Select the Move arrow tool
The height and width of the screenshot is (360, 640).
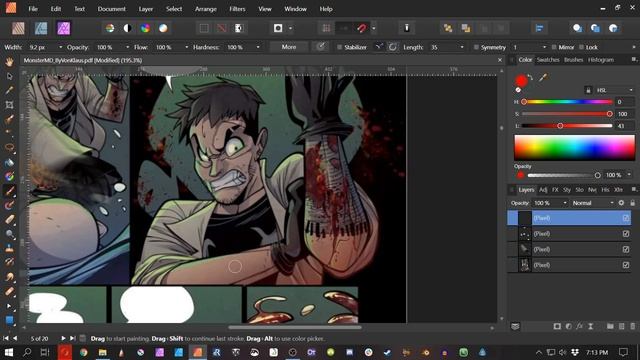click(x=9, y=76)
